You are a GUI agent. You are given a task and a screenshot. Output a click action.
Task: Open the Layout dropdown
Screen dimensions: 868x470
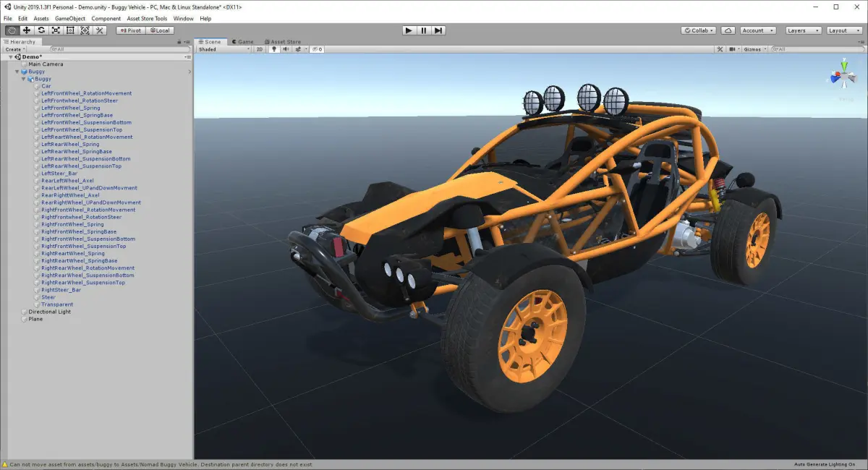(x=844, y=30)
